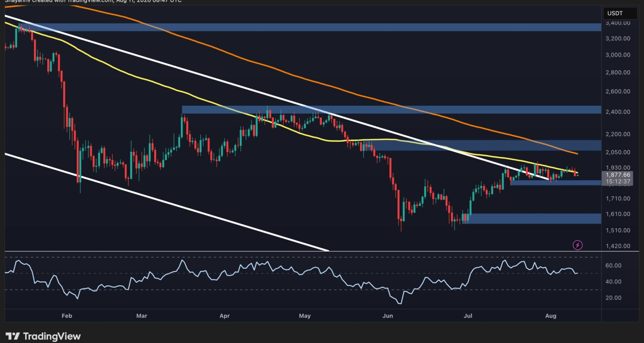Click the Aug label on time axis
Screen dimensions: 644x343
(x=551, y=316)
